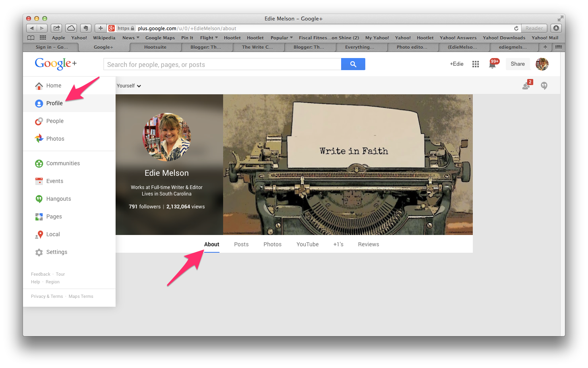
Task: Open the Settings gear icon
Action: click(39, 252)
